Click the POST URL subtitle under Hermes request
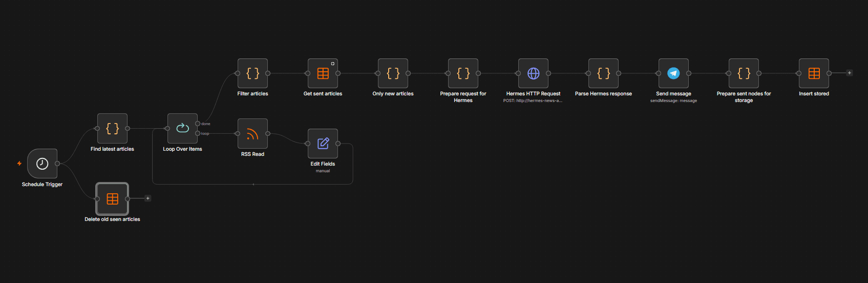This screenshot has height=283, width=868. [x=533, y=101]
